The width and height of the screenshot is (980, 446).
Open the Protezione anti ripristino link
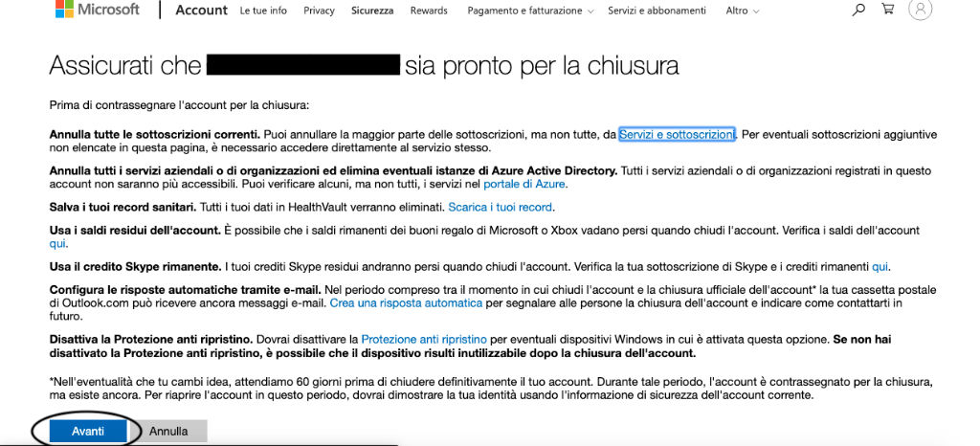tap(424, 339)
